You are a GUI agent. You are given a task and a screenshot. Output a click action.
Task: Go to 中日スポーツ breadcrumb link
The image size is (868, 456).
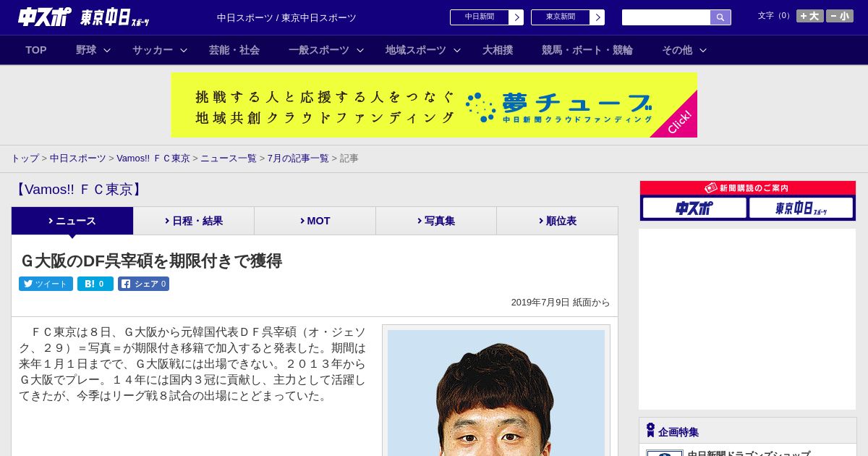click(78, 158)
